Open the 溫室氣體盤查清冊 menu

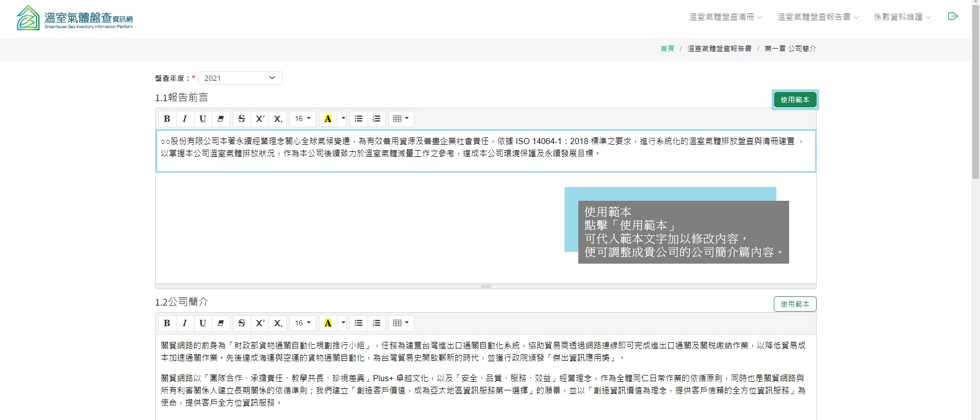(725, 17)
